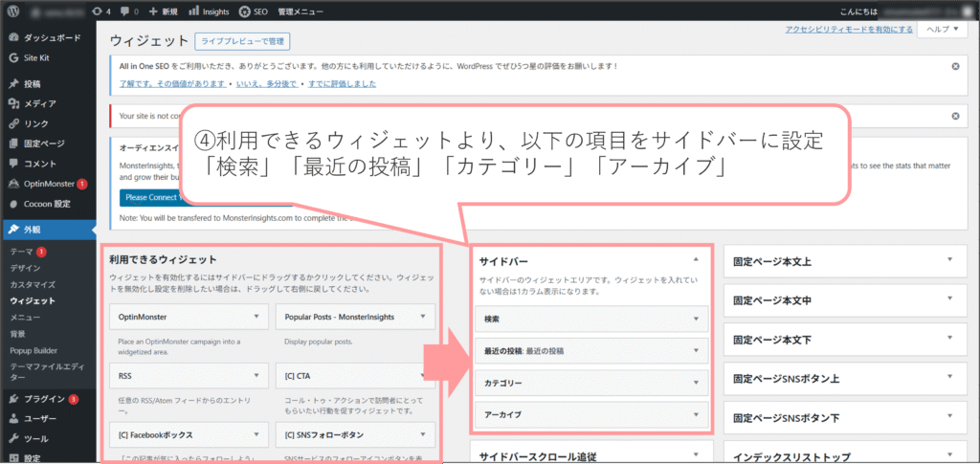
Task: Click the すでに評価しました link
Action: [x=341, y=84]
